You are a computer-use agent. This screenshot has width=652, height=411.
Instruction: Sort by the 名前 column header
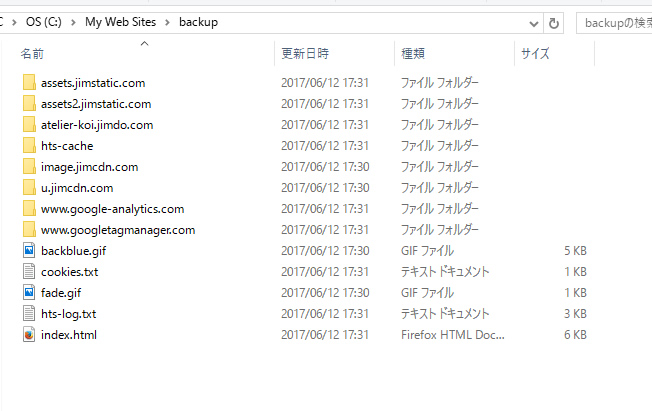point(32,54)
